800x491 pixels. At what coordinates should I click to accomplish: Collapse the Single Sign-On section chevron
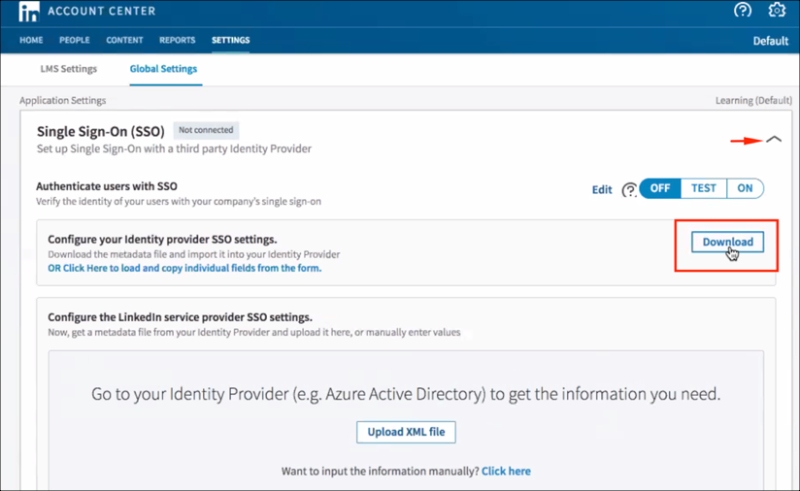[773, 141]
